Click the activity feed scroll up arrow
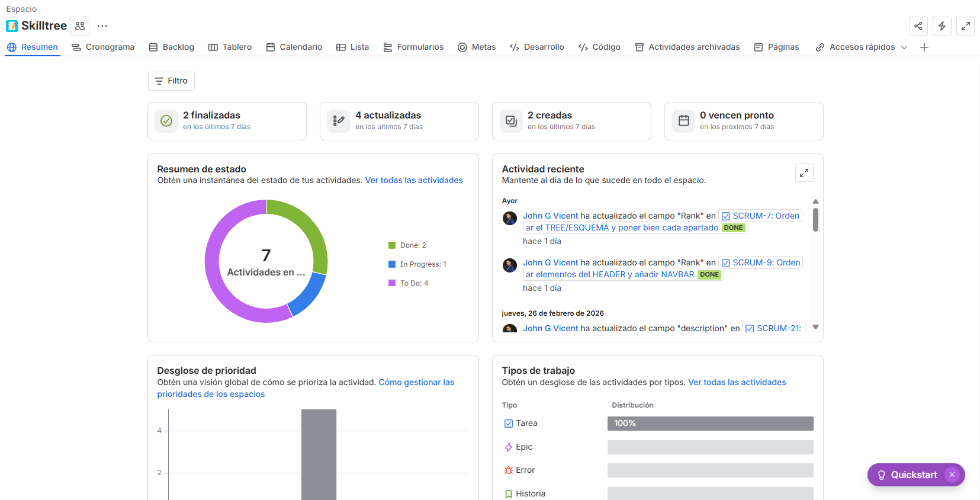980x500 pixels. point(815,201)
